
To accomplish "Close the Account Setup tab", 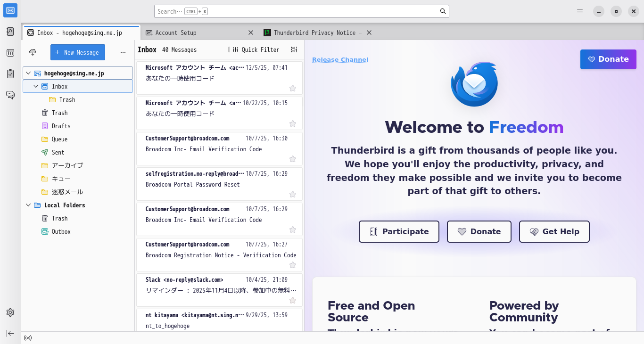I will 251,33.
